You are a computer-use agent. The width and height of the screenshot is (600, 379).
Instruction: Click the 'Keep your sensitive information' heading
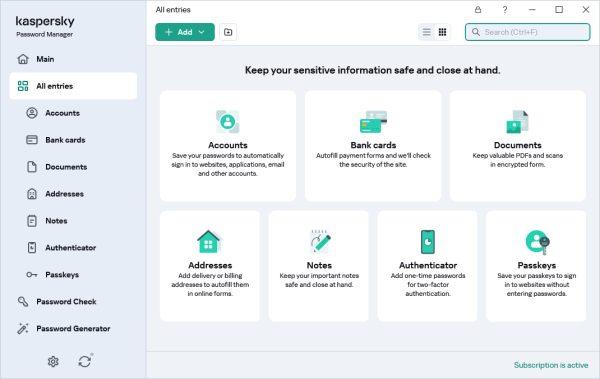[x=372, y=70]
